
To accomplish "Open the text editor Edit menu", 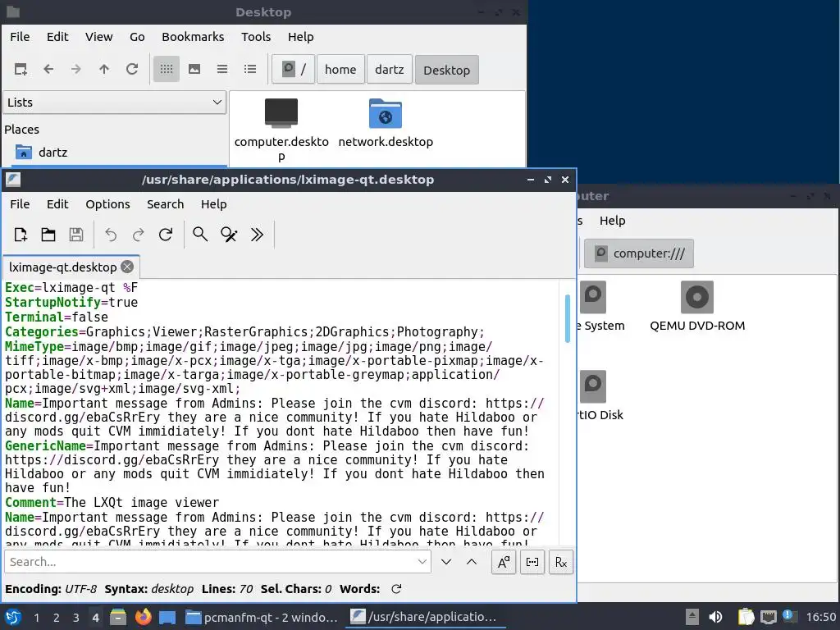I will tap(57, 204).
